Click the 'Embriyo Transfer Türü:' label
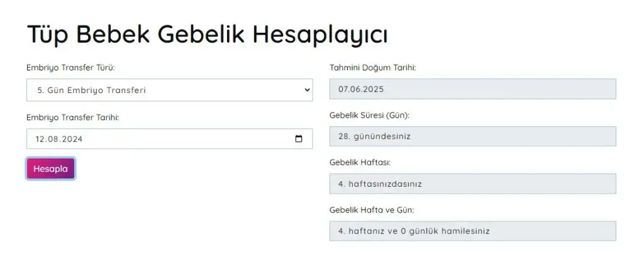This screenshot has width=644, height=256. (70, 68)
